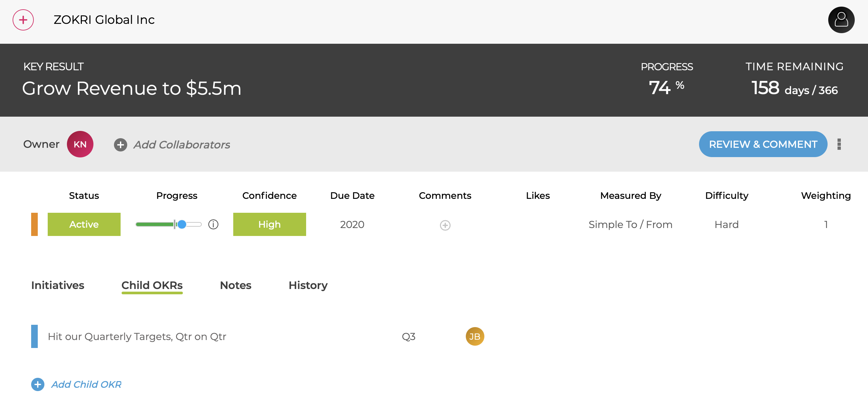Add a comment via plus icon

pos(445,225)
